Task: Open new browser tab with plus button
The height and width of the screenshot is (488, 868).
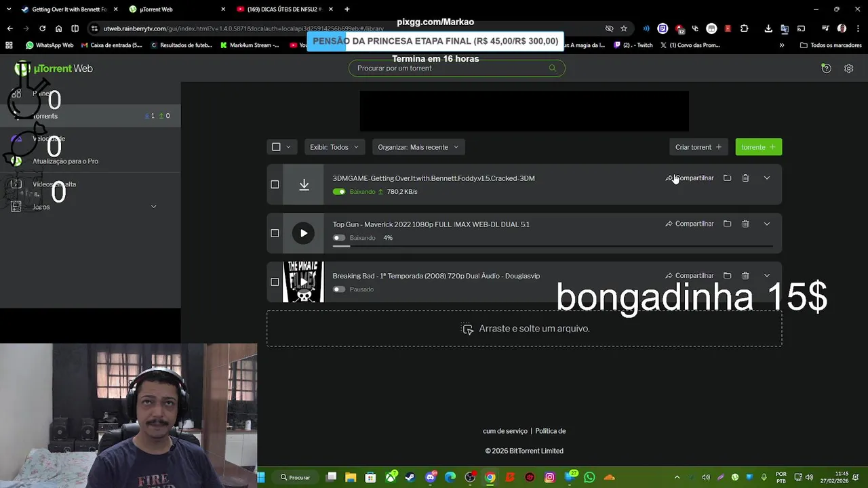Action: (x=347, y=9)
